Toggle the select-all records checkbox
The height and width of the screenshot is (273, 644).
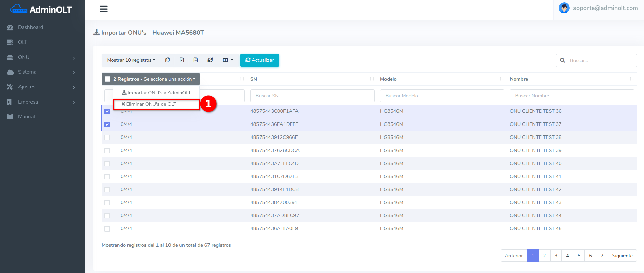pyautogui.click(x=108, y=79)
